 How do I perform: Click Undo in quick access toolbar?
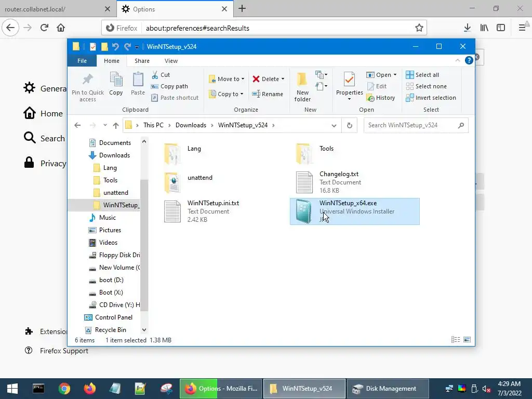pyautogui.click(x=115, y=46)
